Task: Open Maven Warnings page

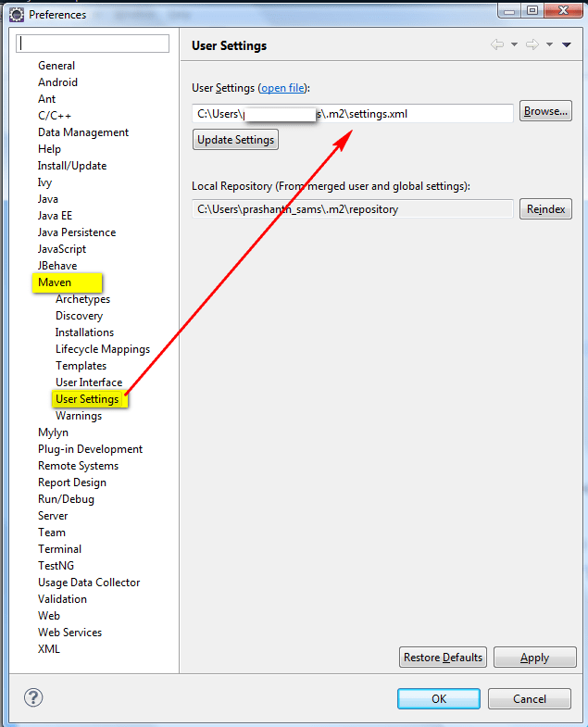Action: [79, 417]
